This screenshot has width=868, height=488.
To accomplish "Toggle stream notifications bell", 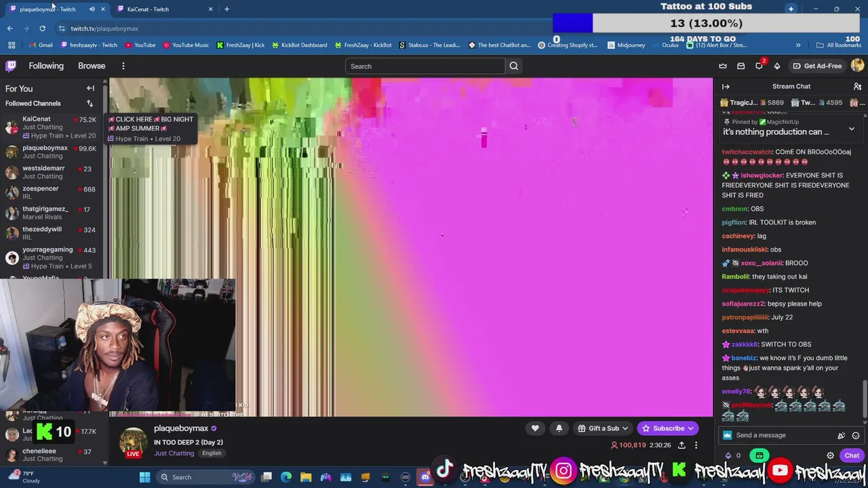I will [x=559, y=428].
